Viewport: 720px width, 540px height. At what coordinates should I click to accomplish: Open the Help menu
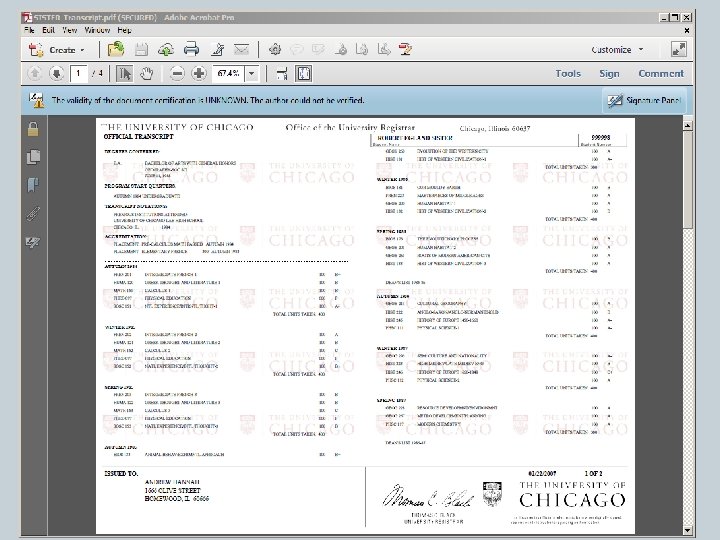tap(124, 30)
